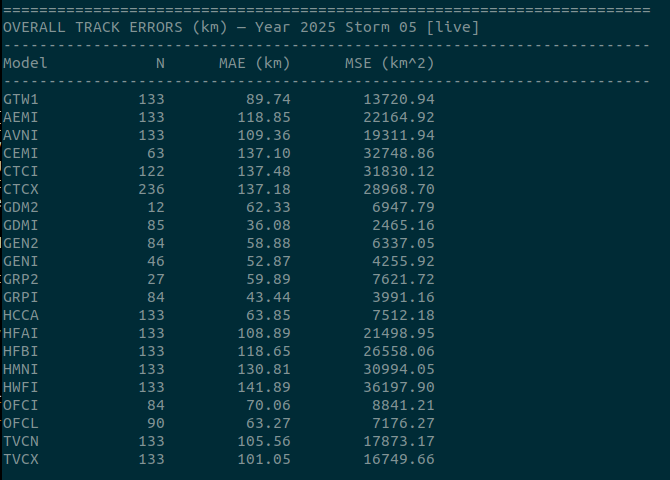Click the model name 'HMNI'

[x=21, y=369]
